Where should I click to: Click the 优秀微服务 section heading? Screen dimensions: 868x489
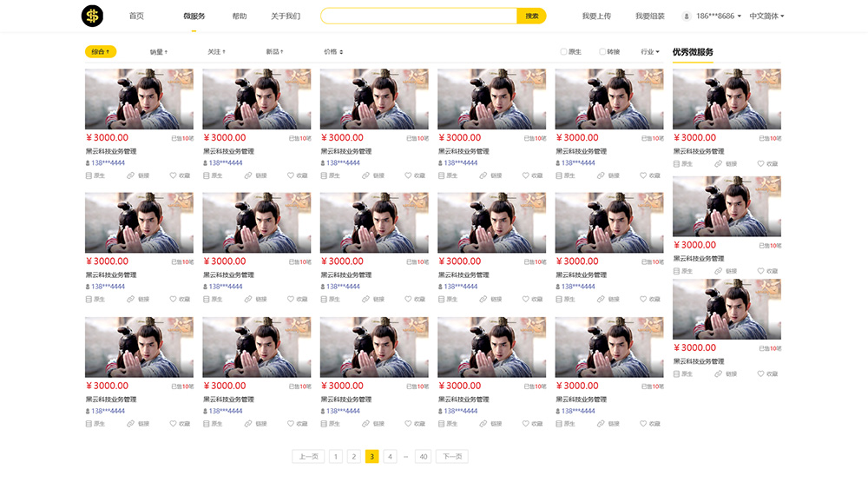point(693,52)
